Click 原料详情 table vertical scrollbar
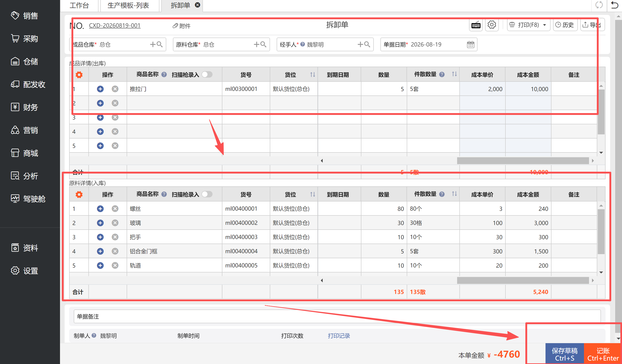Screen dimensions: 622x364 click(601, 231)
